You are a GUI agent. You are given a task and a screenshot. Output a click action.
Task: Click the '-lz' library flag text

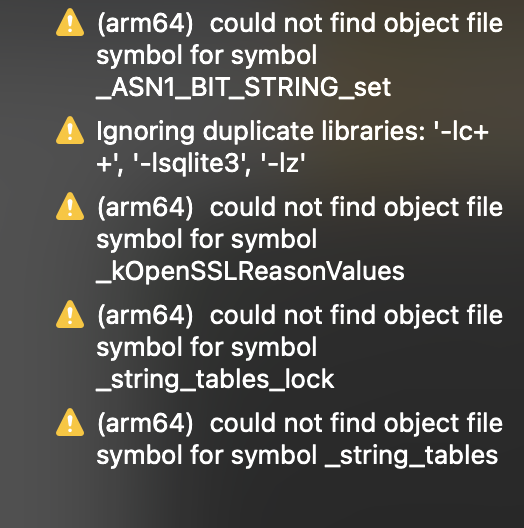click(x=283, y=163)
